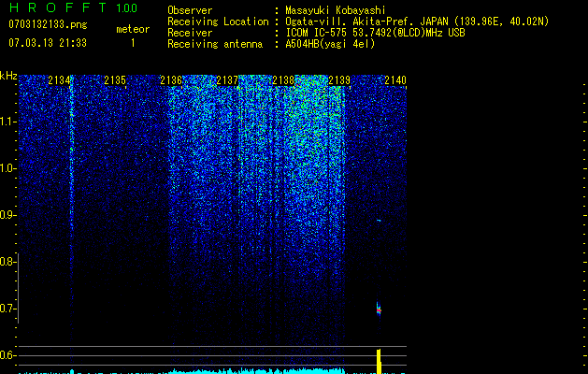Click the 2140 time marker
588x374 pixels.
395,80
